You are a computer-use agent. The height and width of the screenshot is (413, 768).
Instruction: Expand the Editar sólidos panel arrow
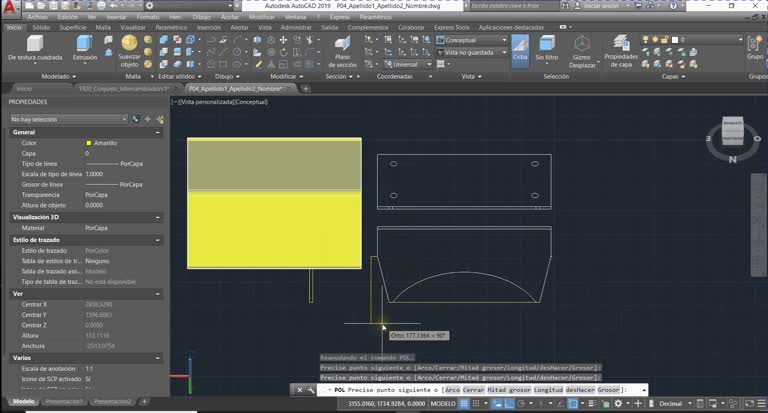[200, 76]
